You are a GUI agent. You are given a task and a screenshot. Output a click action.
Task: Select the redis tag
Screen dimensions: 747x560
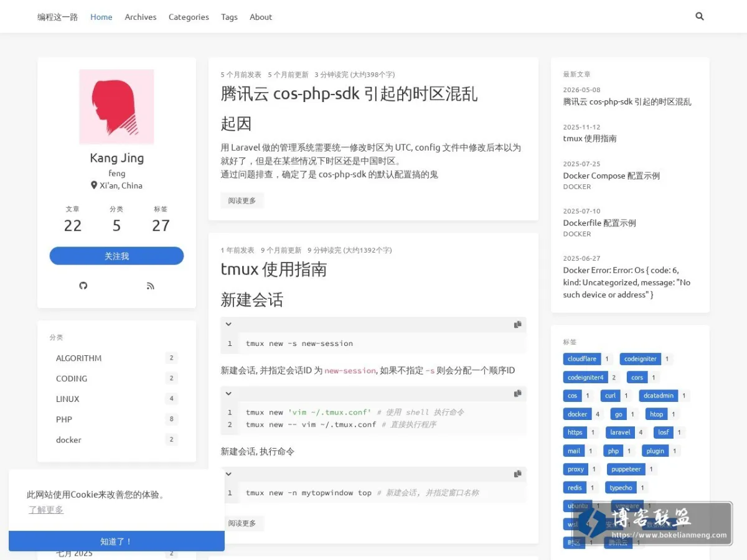click(575, 488)
